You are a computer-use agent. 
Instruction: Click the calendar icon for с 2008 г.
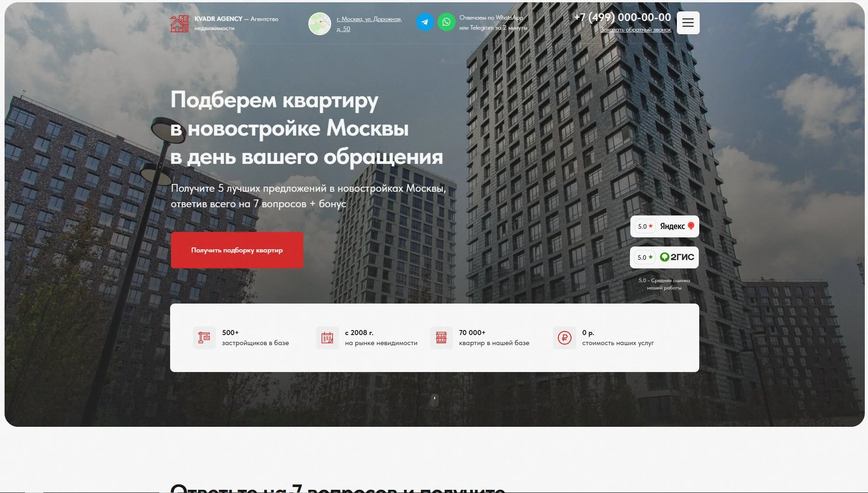[327, 338]
